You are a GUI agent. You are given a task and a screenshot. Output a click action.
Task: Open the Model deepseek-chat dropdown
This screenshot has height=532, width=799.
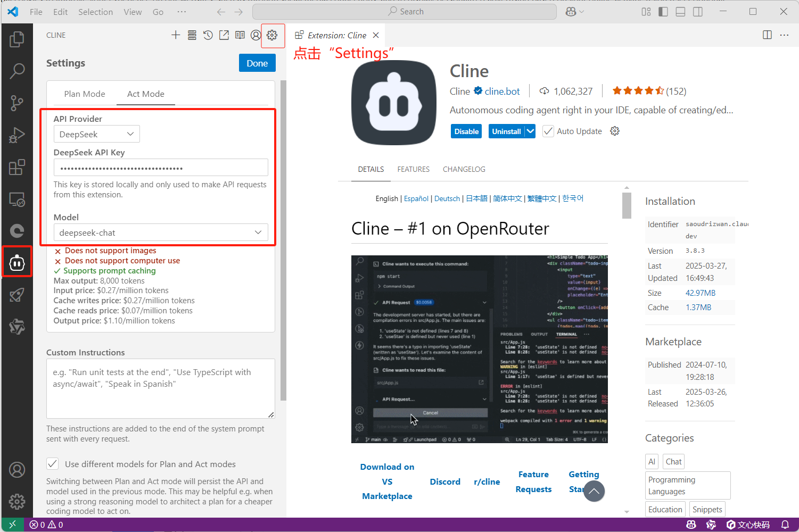pyautogui.click(x=161, y=232)
